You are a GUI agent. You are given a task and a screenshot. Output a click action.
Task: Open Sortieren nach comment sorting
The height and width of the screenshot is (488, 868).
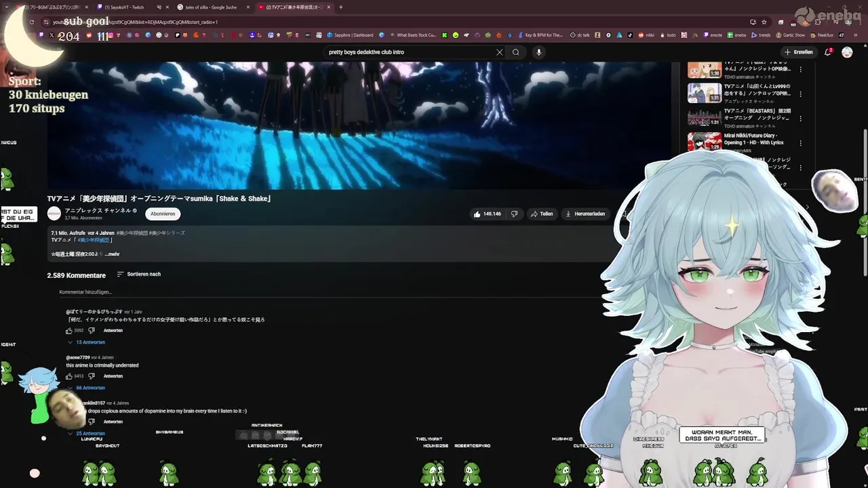[x=139, y=274]
